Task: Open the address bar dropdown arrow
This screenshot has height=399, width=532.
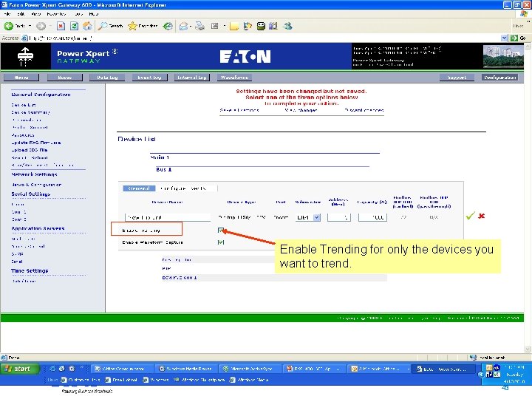Action: 504,38
